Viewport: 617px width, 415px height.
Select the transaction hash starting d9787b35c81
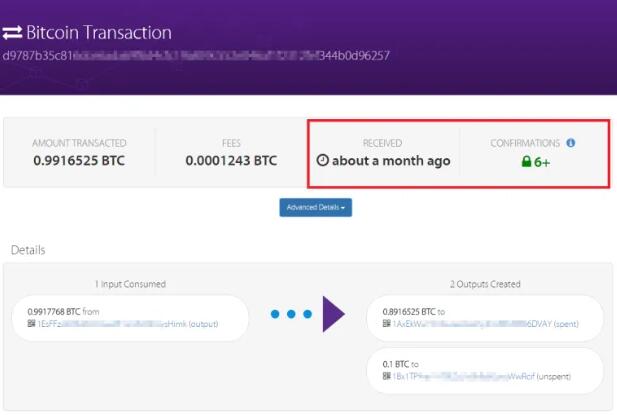click(196, 55)
